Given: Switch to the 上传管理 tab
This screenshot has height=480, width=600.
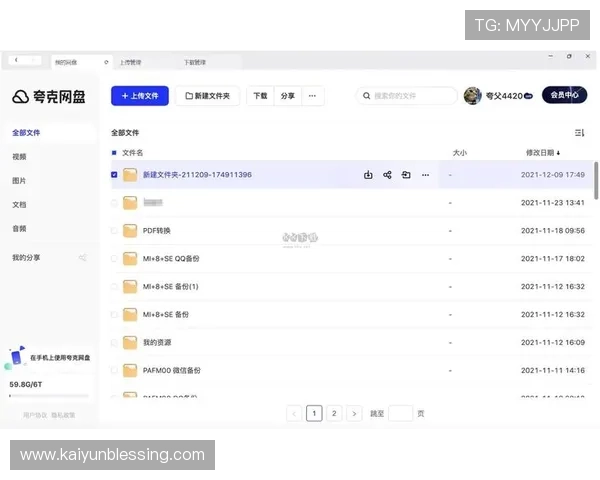Looking at the screenshot, I should tap(130, 62).
